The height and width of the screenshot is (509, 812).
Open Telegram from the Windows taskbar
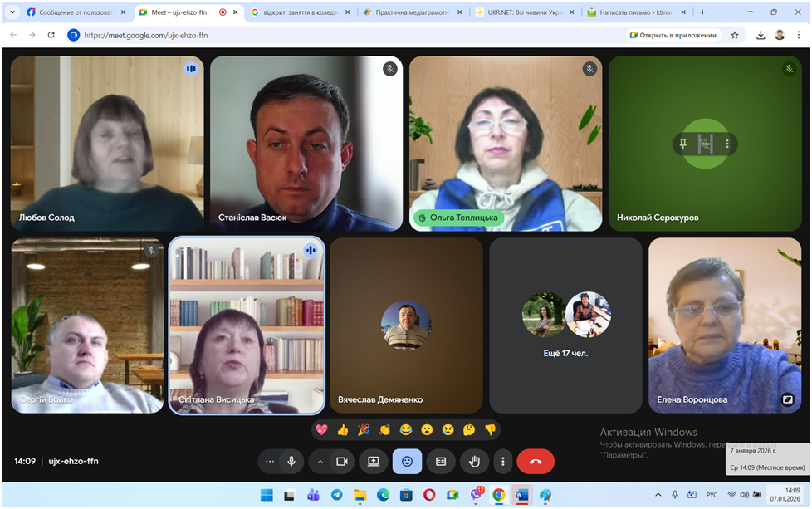[336, 495]
